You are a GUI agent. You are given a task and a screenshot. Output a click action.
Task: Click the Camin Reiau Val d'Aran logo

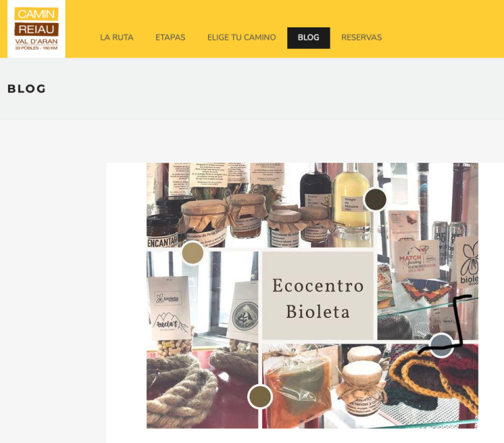point(36,29)
